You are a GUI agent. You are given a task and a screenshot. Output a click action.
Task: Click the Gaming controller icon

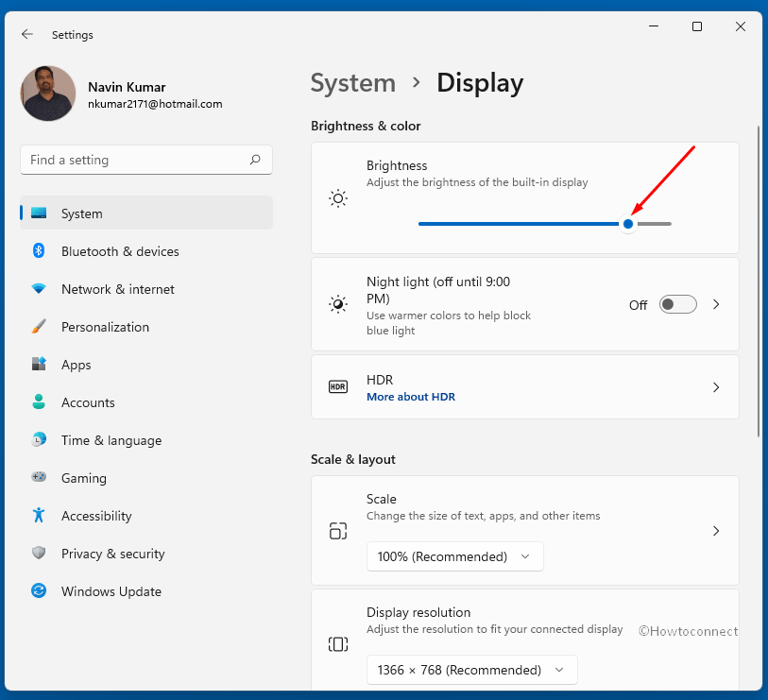[x=39, y=477]
